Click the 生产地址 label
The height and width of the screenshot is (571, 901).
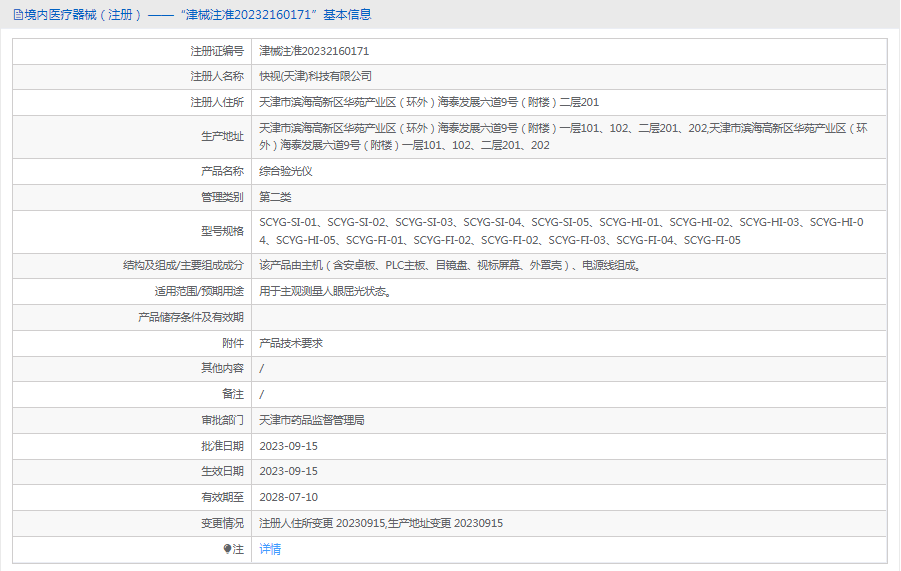click(x=222, y=136)
